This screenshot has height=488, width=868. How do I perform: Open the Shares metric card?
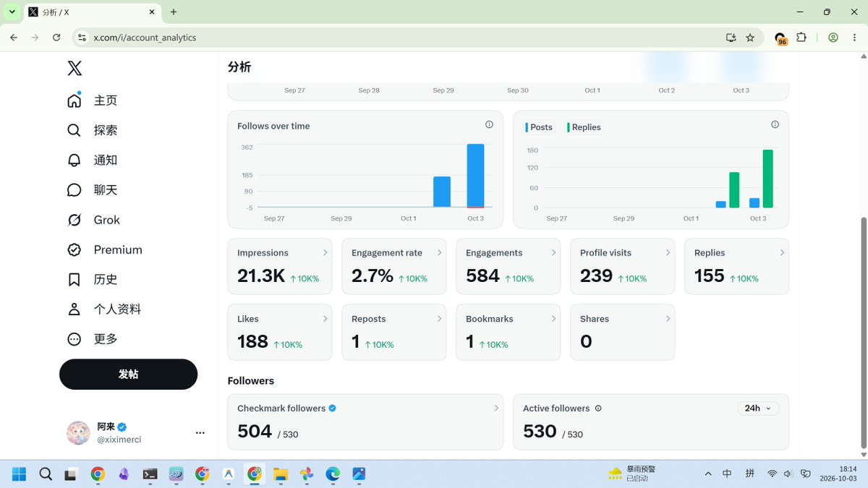623,333
